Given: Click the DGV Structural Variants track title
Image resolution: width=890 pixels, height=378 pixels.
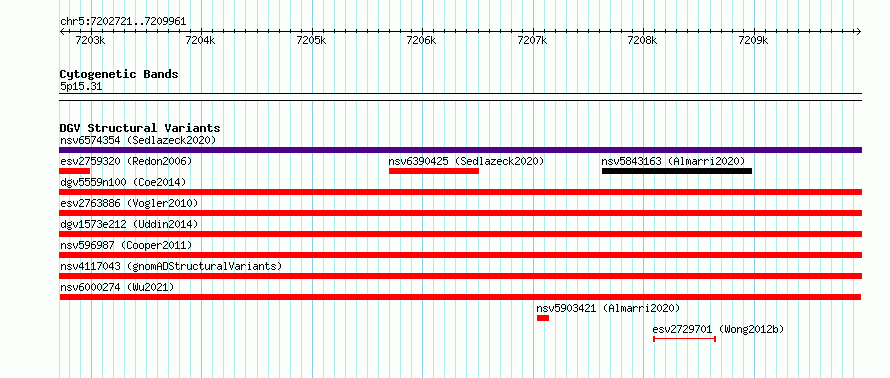Looking at the screenshot, I should pyautogui.click(x=140, y=128).
